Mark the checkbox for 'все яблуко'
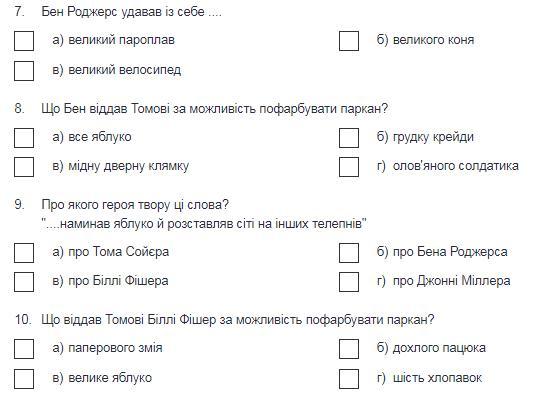The height and width of the screenshot is (403, 551). pyautogui.click(x=24, y=138)
